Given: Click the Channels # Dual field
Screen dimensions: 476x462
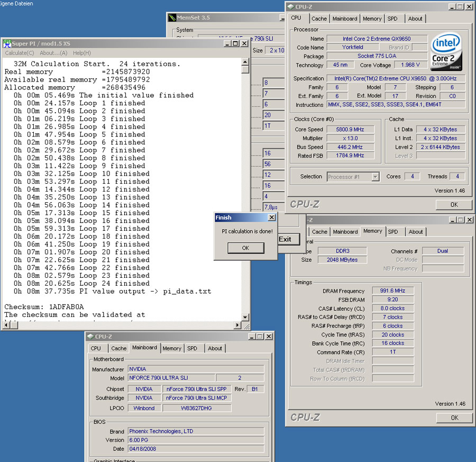Looking at the screenshot, I should pos(443,251).
